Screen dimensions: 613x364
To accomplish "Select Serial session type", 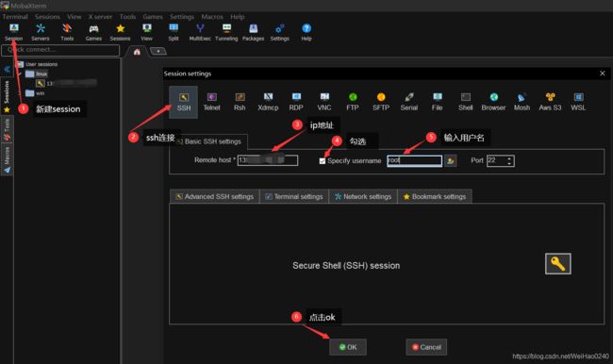I will 409,102.
